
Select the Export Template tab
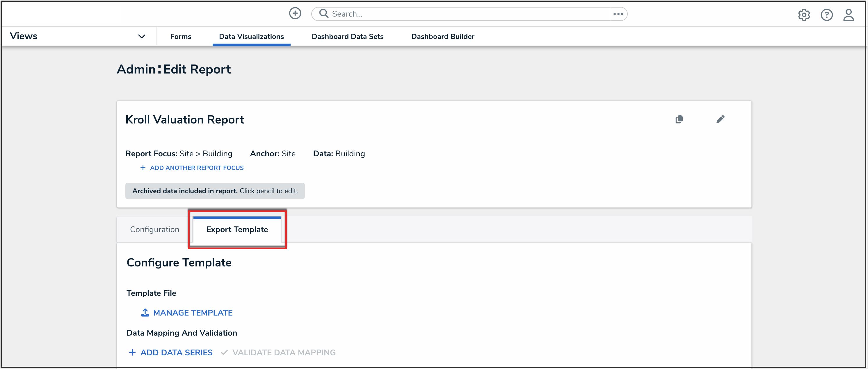(237, 229)
